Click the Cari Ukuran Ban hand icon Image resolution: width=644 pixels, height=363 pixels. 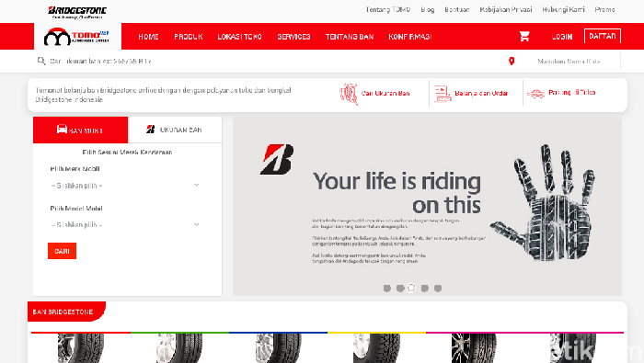coord(349,94)
